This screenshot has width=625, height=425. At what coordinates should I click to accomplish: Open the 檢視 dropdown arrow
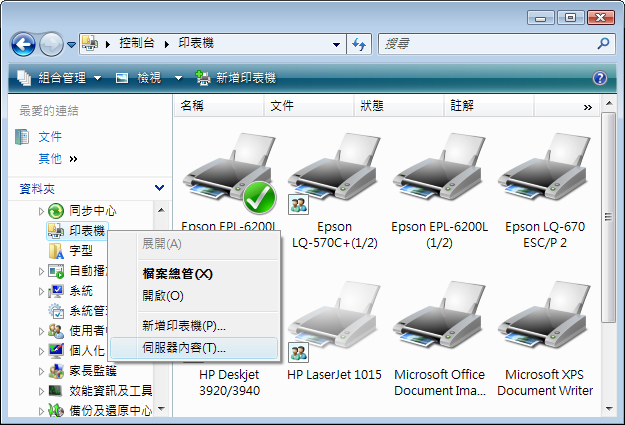(179, 78)
